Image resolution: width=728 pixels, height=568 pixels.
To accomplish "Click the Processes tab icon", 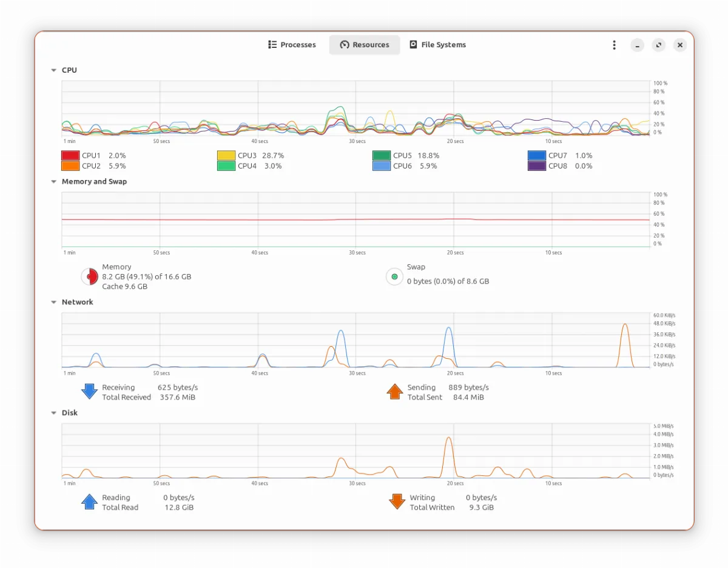I will (272, 44).
